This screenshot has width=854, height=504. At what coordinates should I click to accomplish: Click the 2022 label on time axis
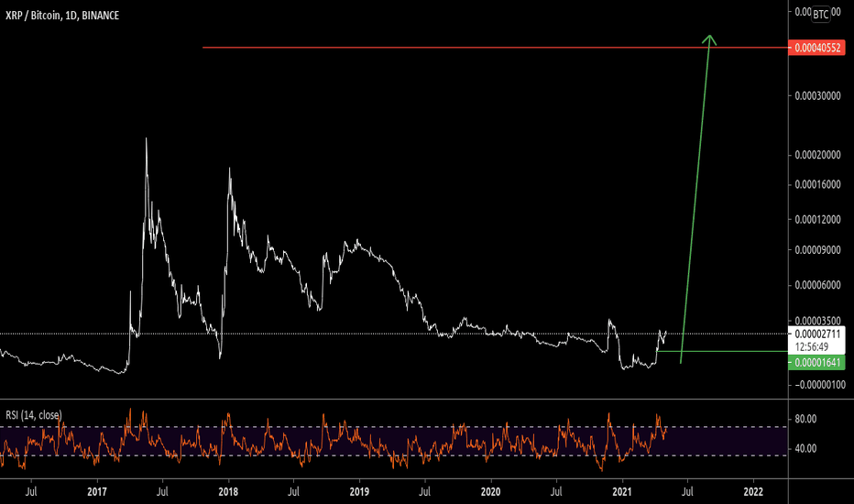coord(753,491)
